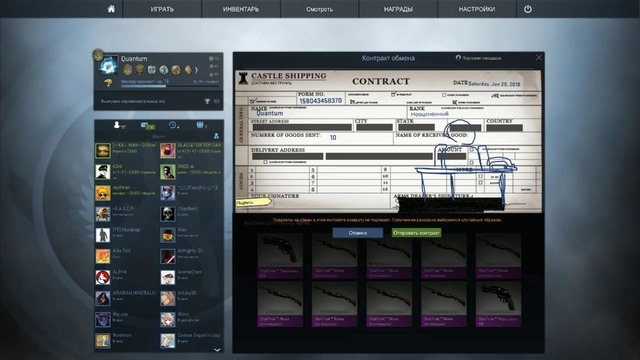Go to the home screen icon
The width and height of the screenshot is (640, 360).
click(x=111, y=9)
